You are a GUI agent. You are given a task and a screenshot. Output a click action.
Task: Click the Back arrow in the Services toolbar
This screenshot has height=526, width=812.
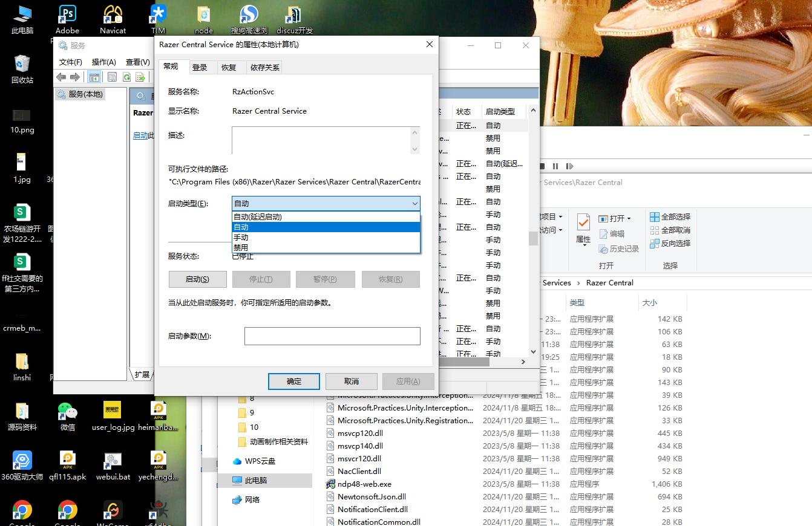(61, 77)
